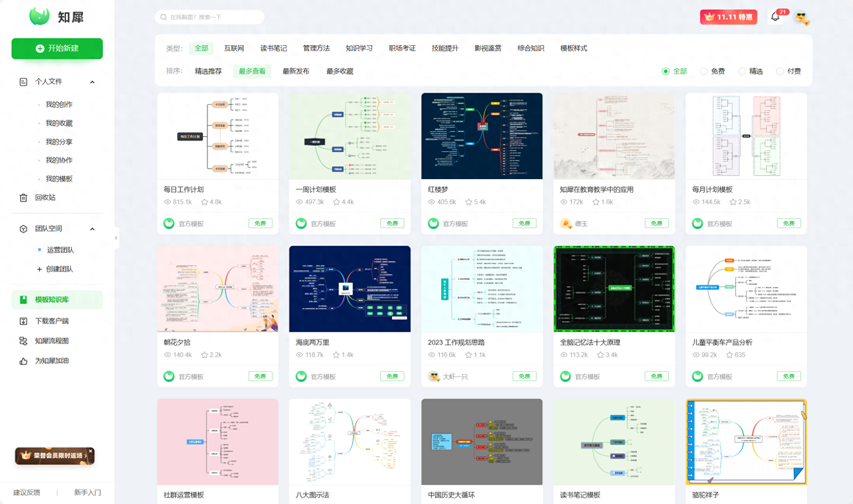
Task: Filter by 管理方法 category
Action: 316,48
